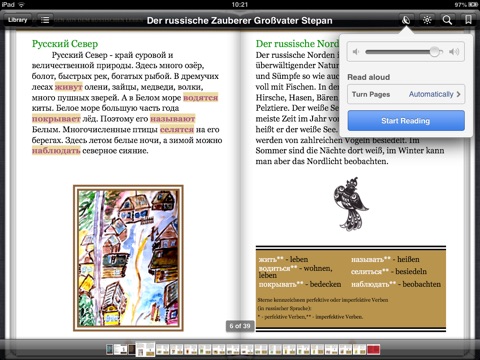The width and height of the screenshot is (480, 360).
Task: Tap the 6 of 39 page indicator
Action: coord(240,326)
